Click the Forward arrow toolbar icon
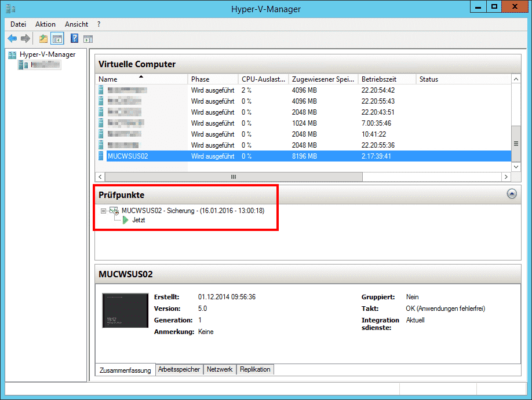532x400 pixels. 25,39
